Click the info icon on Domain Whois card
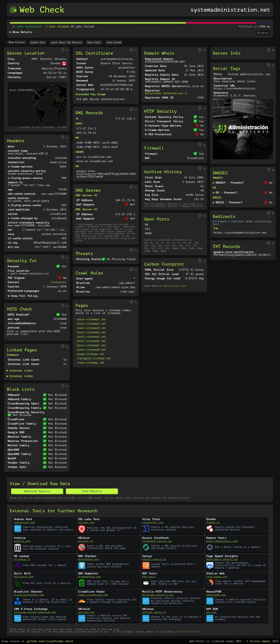This screenshot has width=280, height=644. pyautogui.click(x=200, y=50)
